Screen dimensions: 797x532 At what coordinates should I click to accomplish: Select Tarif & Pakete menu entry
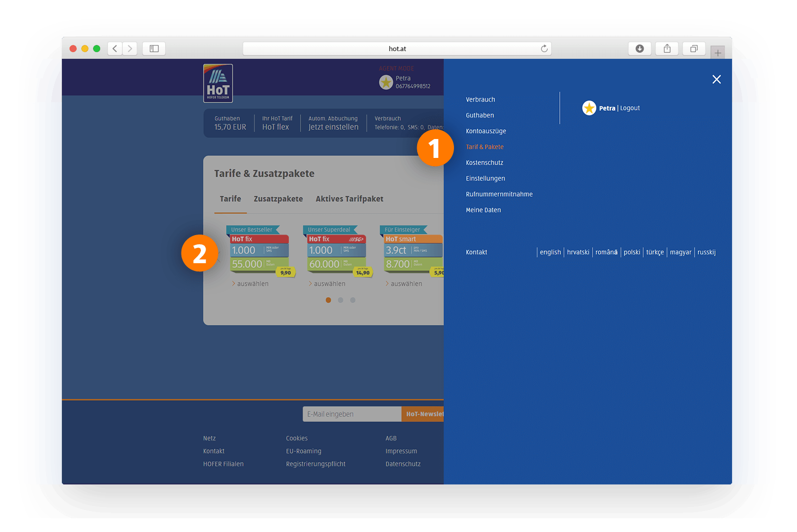485,147
